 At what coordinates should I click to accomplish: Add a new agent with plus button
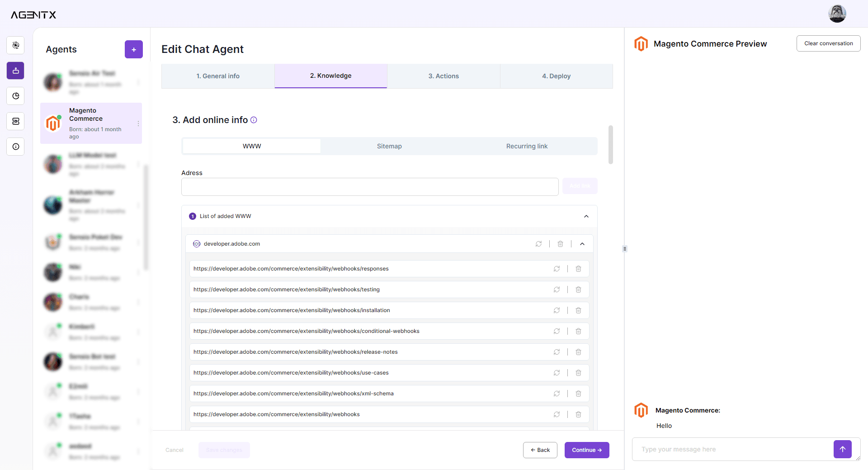134,49
